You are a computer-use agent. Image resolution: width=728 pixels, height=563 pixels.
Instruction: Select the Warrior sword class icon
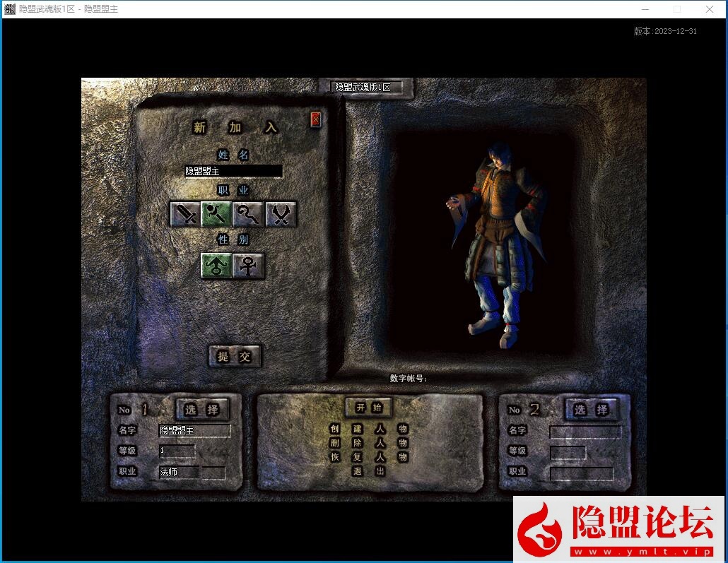point(185,214)
